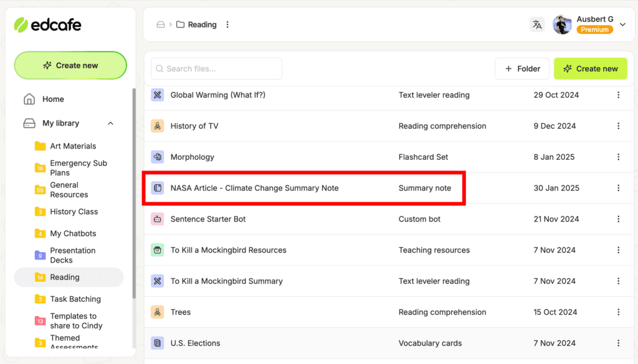The height and width of the screenshot is (364, 638).
Task: Click the History Class folder icon
Action: (x=40, y=212)
